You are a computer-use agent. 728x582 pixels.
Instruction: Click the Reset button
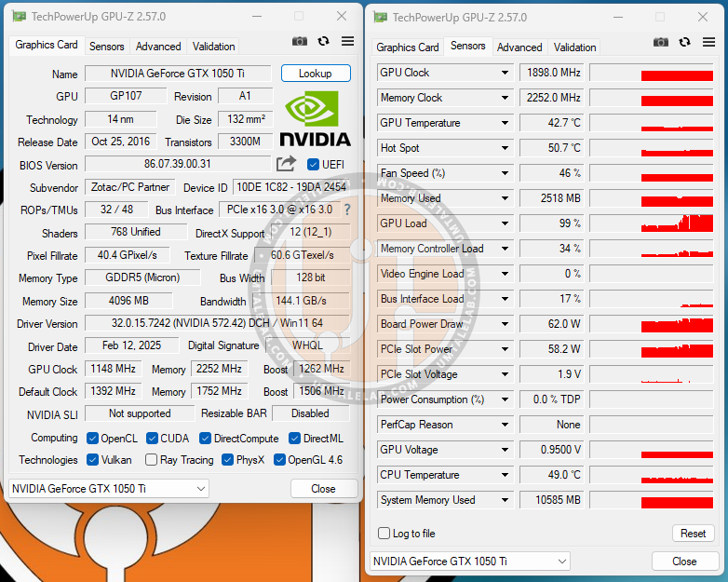693,534
